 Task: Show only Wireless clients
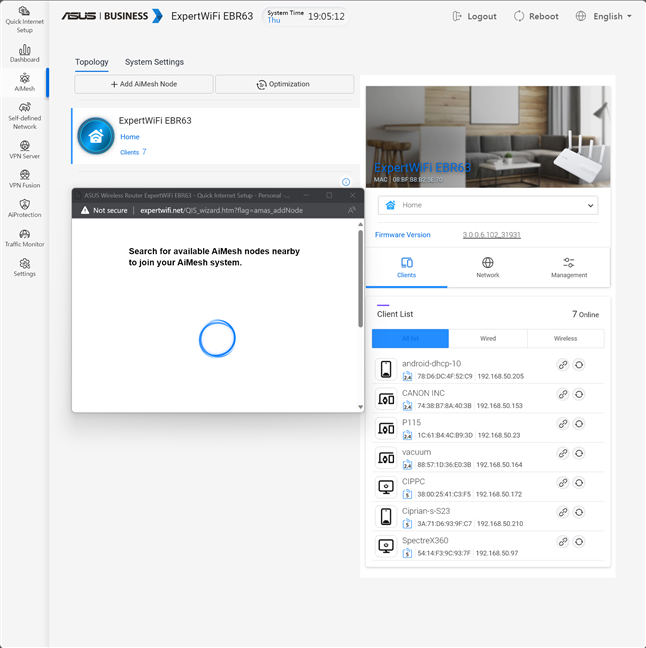(565, 339)
